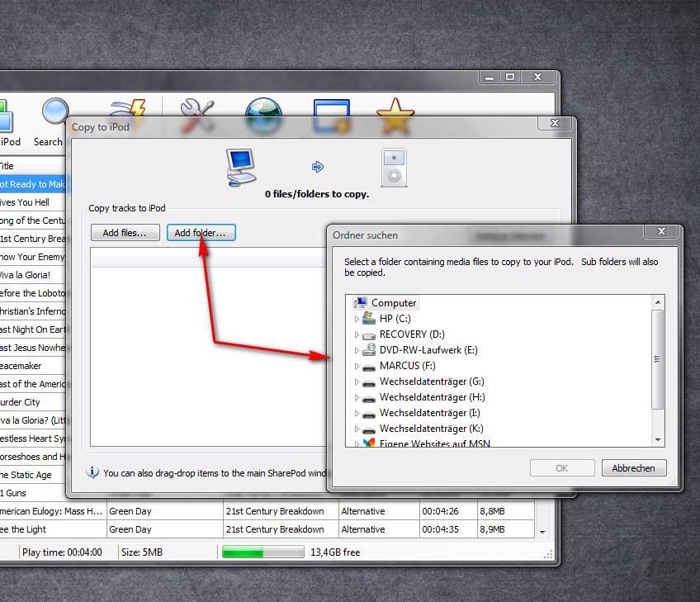Screen dimensions: 700x602
Task: Click the 13,4GB free status text
Action: [335, 552]
